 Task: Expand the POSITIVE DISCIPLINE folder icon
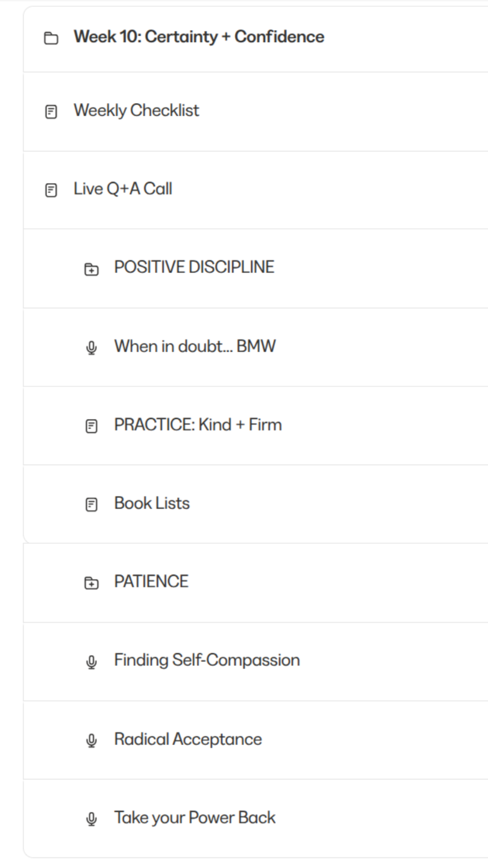pos(92,269)
